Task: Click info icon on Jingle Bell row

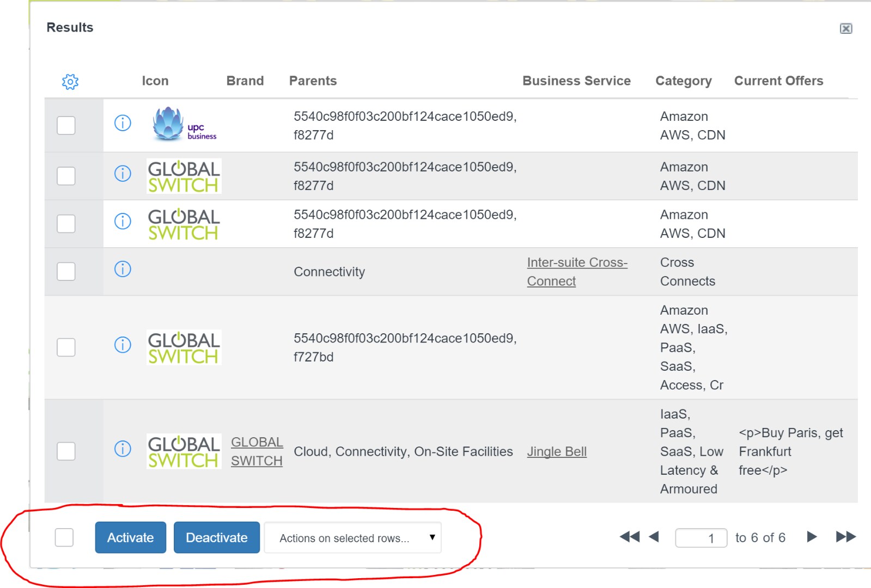Action: [x=123, y=449]
